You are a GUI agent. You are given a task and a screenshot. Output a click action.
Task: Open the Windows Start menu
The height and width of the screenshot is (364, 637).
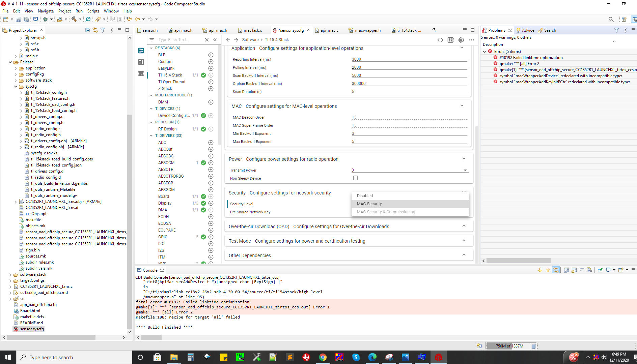[8, 357]
